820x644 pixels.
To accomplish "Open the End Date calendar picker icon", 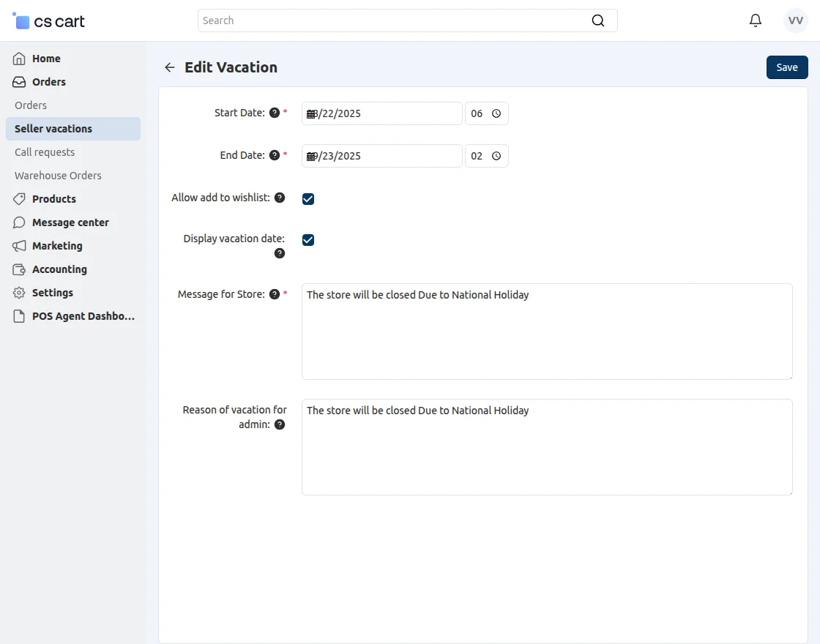I will [x=311, y=156].
